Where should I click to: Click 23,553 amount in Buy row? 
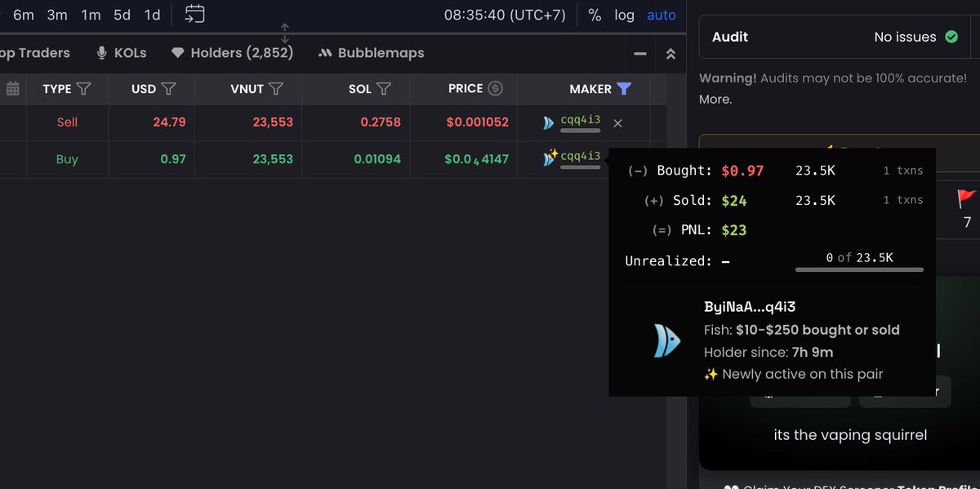pyautogui.click(x=273, y=159)
